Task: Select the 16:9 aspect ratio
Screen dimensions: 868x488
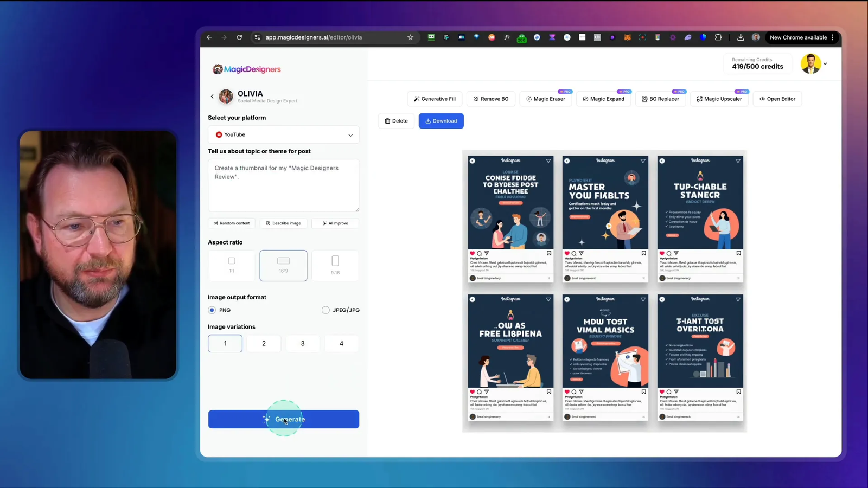Action: 283,265
